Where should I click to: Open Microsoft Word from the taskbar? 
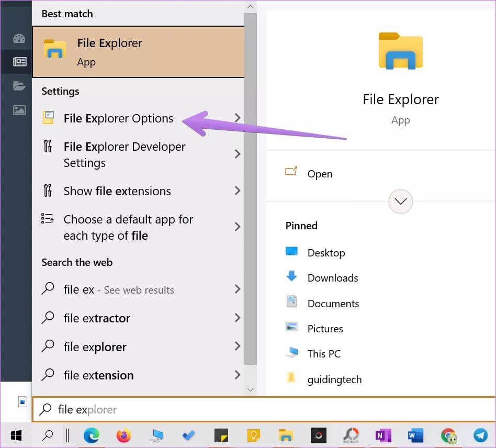point(415,435)
